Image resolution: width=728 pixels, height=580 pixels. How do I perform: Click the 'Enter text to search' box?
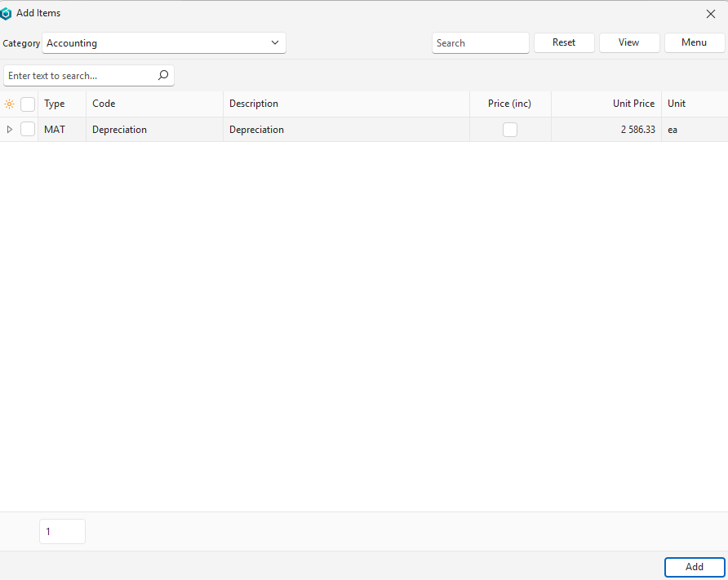point(80,76)
